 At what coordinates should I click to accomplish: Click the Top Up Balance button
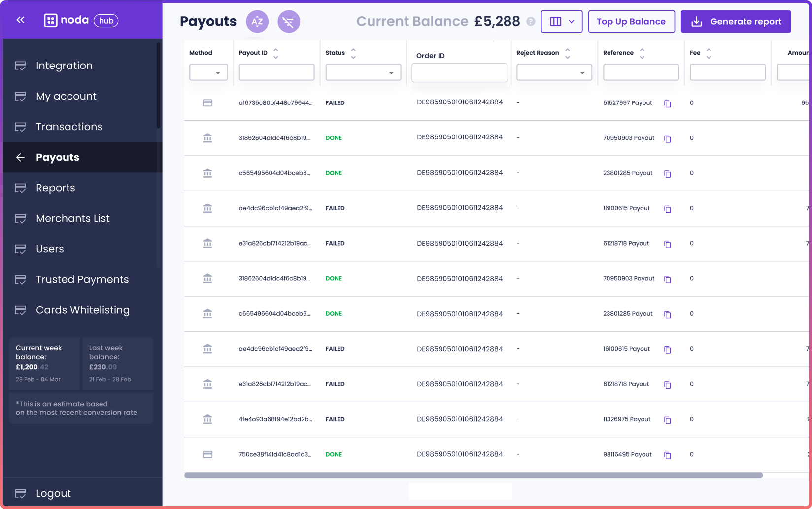click(x=631, y=21)
